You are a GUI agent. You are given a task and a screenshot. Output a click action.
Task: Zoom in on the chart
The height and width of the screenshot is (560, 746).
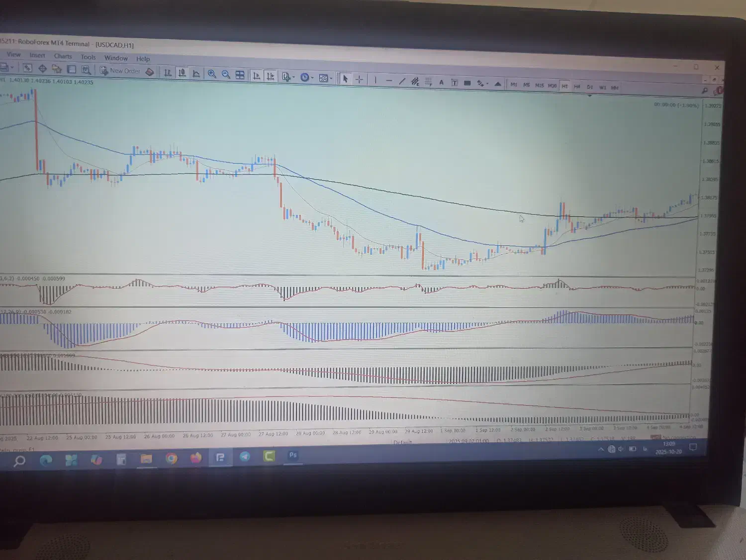click(212, 74)
